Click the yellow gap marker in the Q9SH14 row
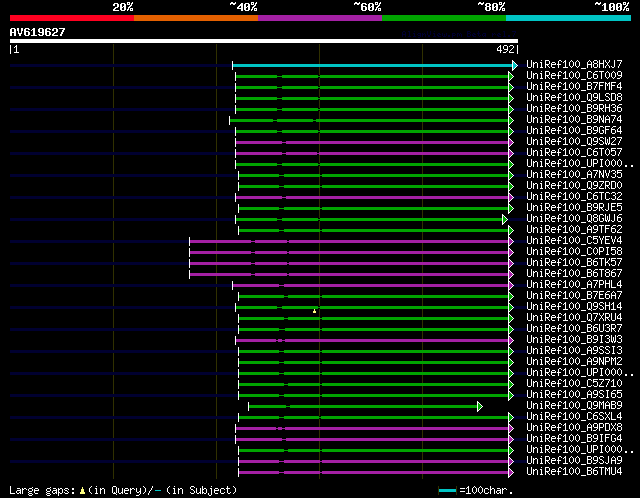Image resolution: width=640 pixels, height=498 pixels. (x=314, y=311)
